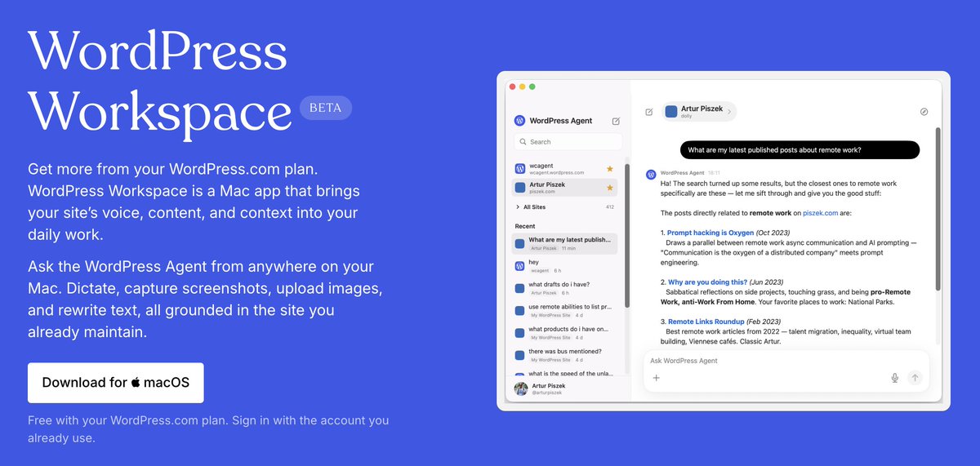Viewport: 980px width, 466px height.
Task: Click the WordPress Workspace heading
Action: pyautogui.click(x=159, y=83)
